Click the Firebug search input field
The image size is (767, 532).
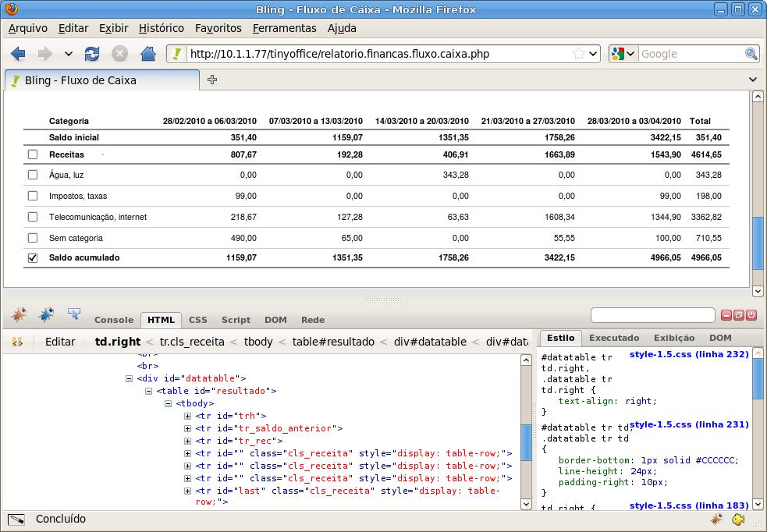(652, 315)
